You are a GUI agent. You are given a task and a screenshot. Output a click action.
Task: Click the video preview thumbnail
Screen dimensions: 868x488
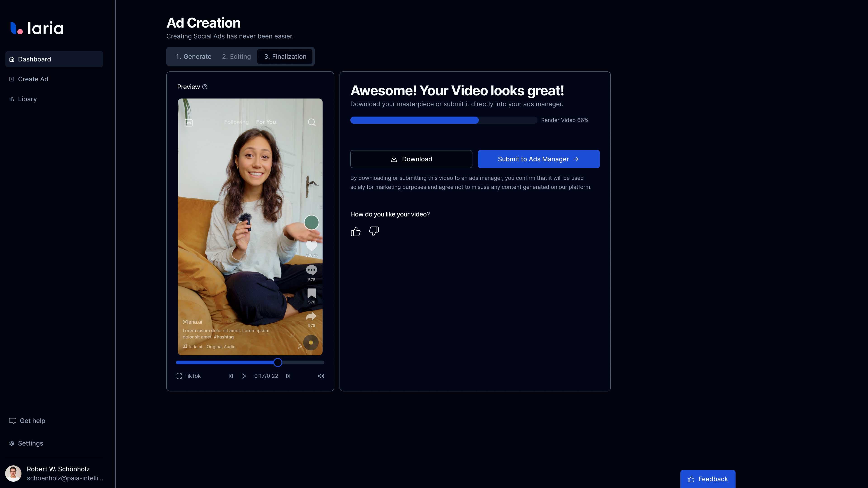[250, 227]
